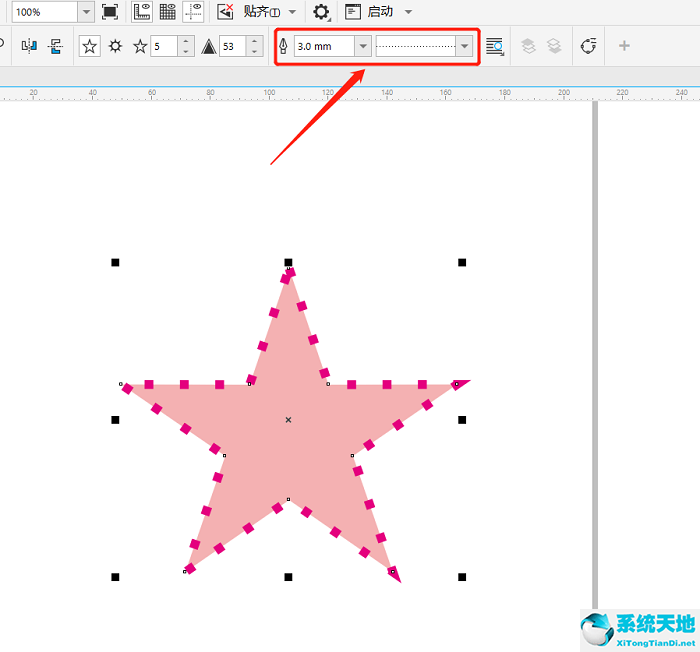The width and height of the screenshot is (700, 652).
Task: Expand the outline width 3.0 mm dropdown
Action: (x=362, y=46)
